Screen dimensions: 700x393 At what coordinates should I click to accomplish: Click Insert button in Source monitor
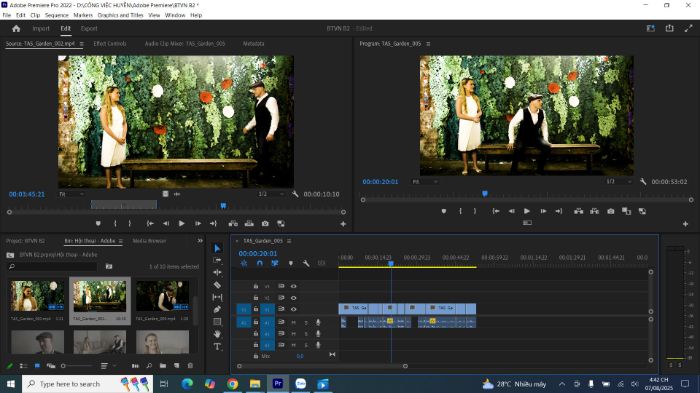point(233,223)
